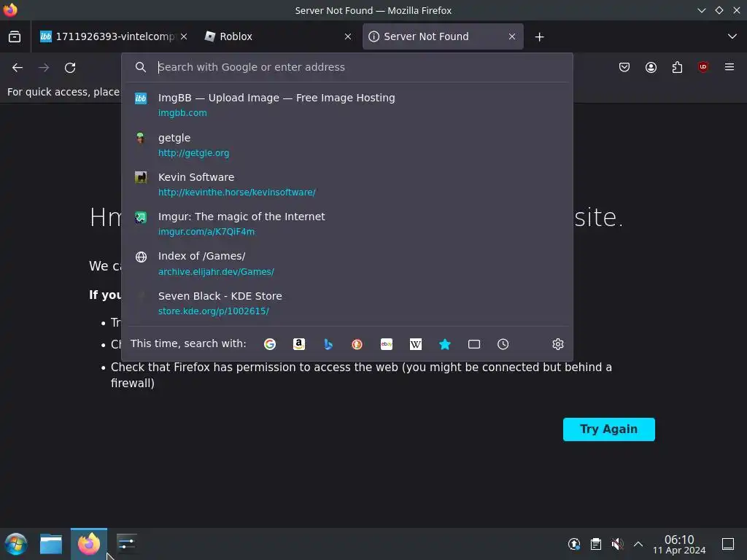
Task: Expand hidden system tray icons
Action: (638, 544)
